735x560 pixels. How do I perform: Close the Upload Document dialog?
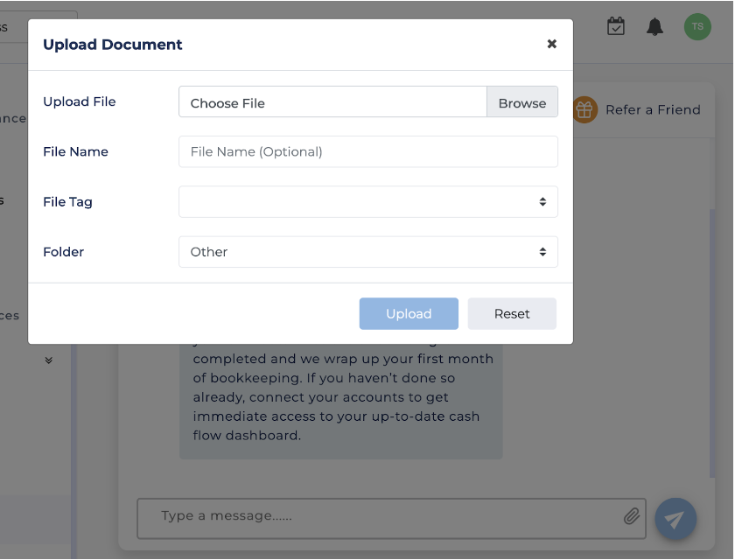pos(551,44)
